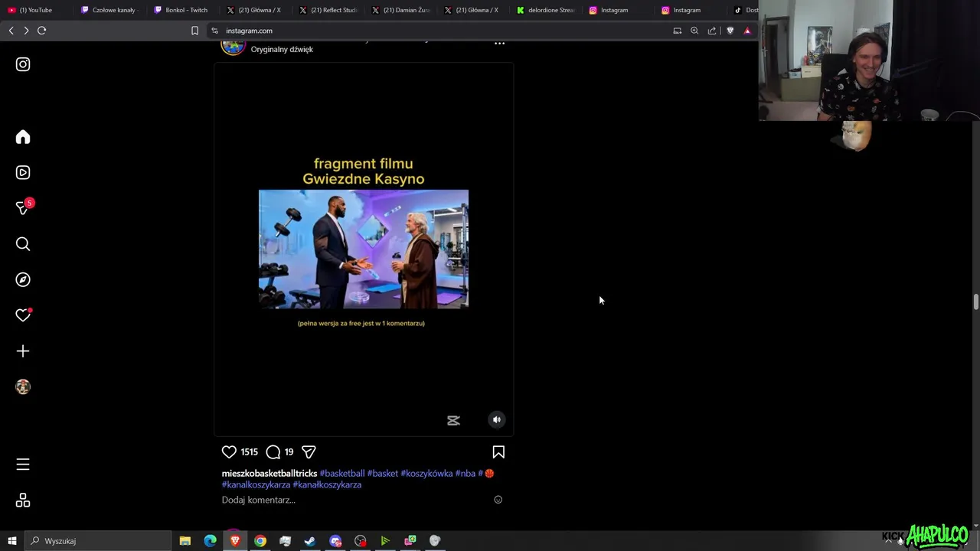980x551 pixels.
Task: View the 1515 likes count
Action: (x=250, y=452)
